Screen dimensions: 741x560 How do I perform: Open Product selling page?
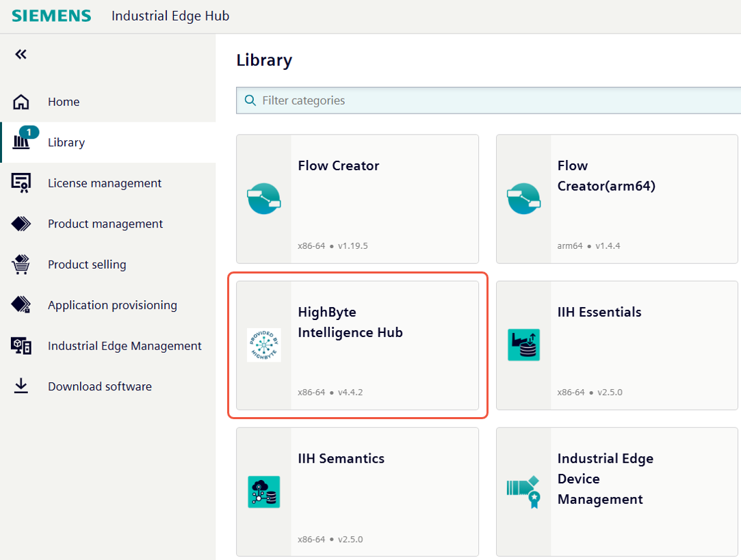pos(107,265)
